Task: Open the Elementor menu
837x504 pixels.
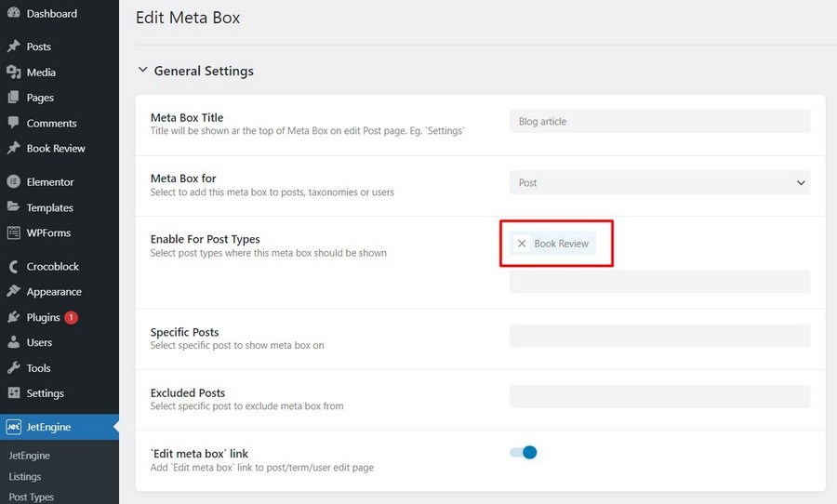Action: [50, 181]
